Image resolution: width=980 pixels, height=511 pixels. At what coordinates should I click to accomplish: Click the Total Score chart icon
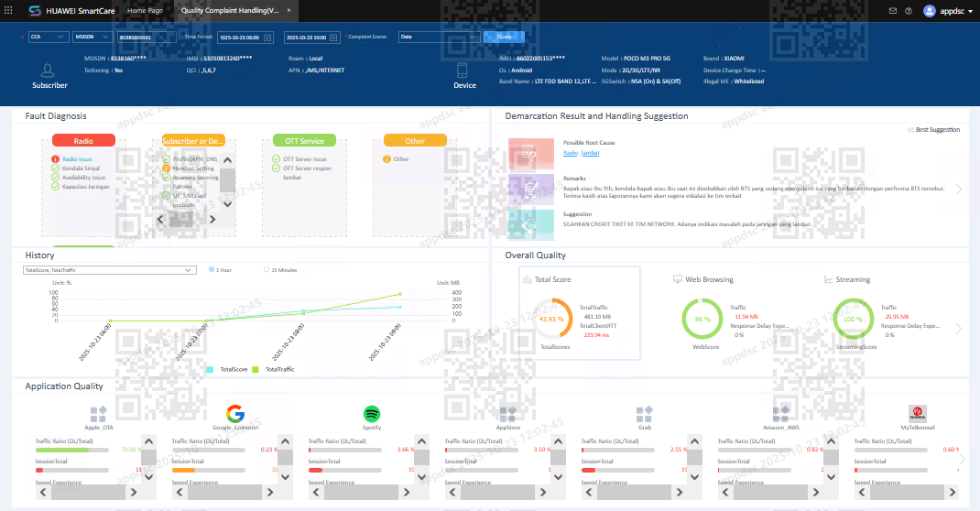pyautogui.click(x=527, y=280)
